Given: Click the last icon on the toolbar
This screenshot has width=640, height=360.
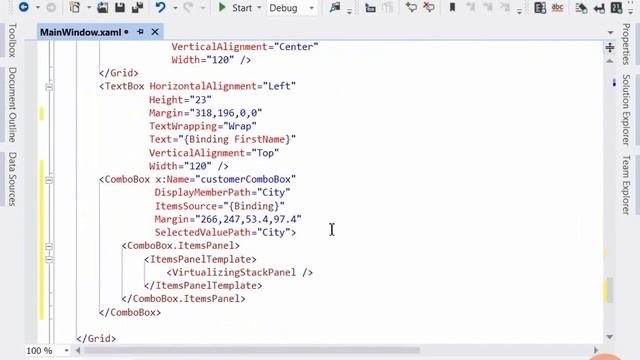Looking at the screenshot, I should 616,7.
